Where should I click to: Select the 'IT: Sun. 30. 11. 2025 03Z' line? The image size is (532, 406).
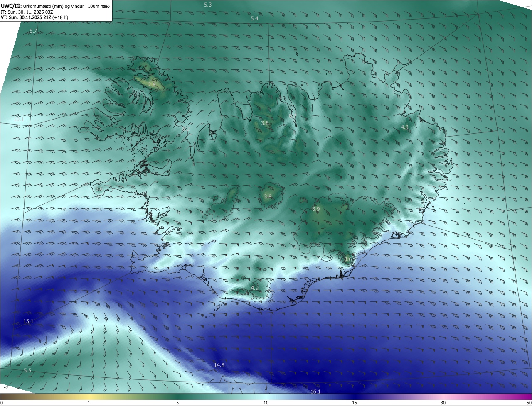(x=27, y=12)
